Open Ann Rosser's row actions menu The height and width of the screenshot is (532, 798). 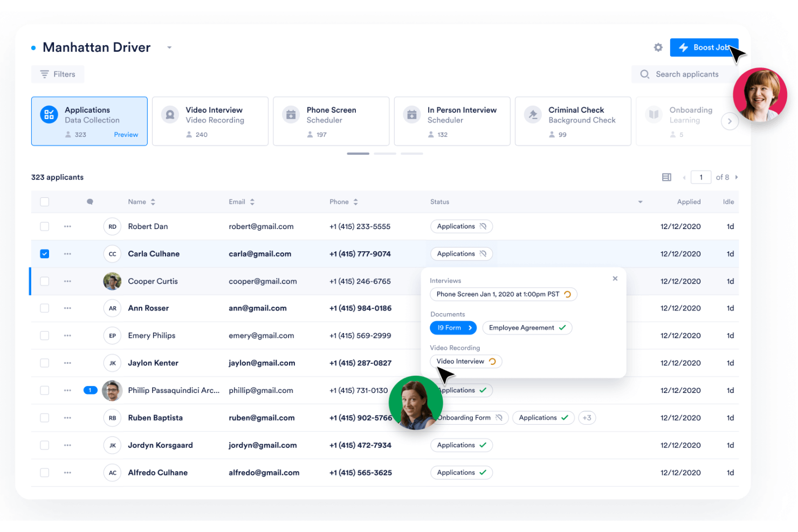pyautogui.click(x=67, y=308)
